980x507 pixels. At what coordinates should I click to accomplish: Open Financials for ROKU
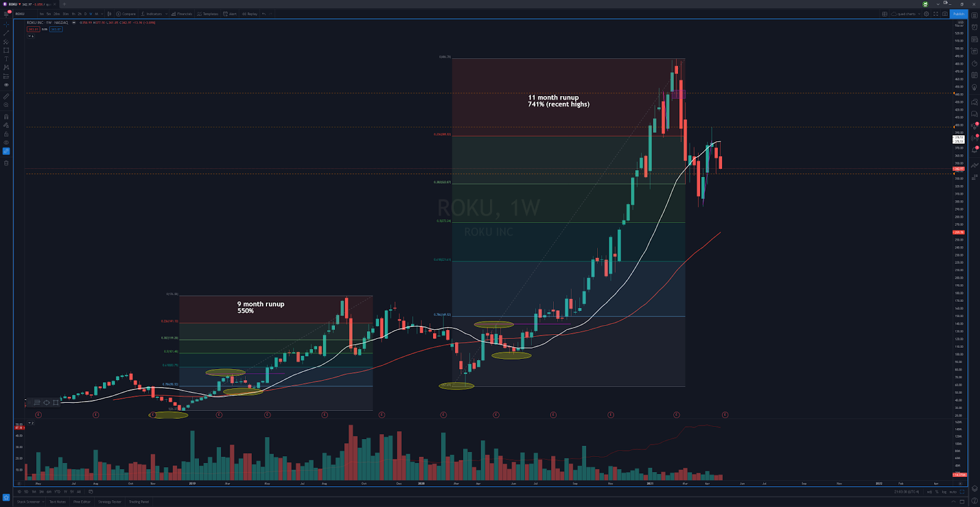coord(182,14)
